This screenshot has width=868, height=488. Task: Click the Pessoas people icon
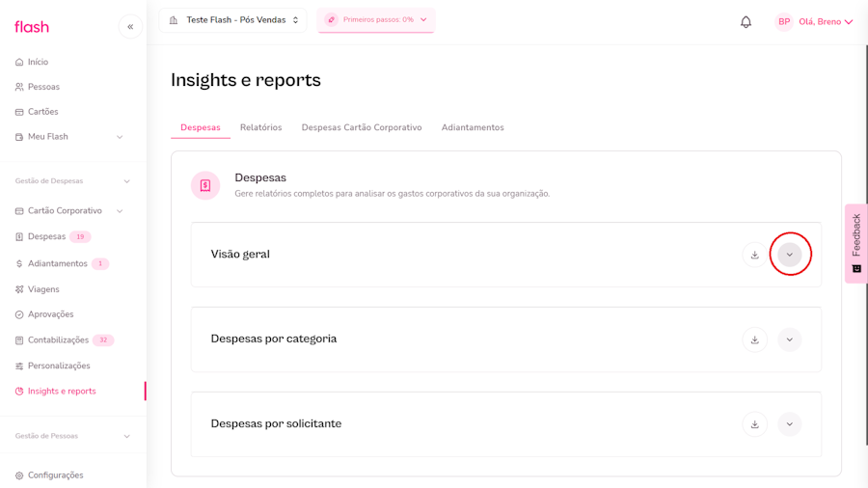coord(19,87)
